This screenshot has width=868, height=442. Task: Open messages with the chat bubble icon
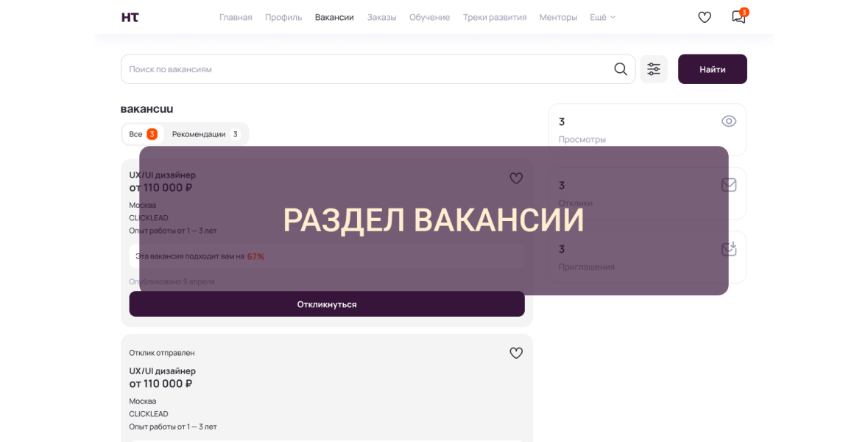pyautogui.click(x=738, y=17)
